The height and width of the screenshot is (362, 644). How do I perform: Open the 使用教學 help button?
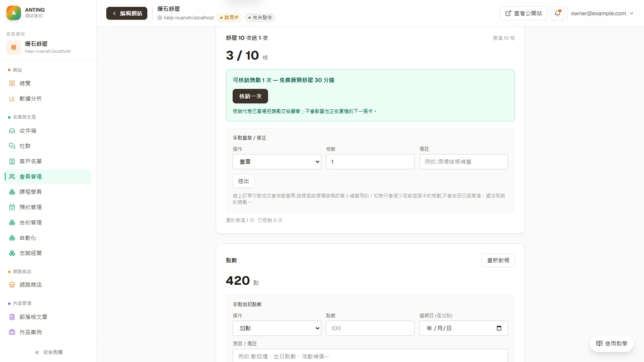tap(612, 343)
